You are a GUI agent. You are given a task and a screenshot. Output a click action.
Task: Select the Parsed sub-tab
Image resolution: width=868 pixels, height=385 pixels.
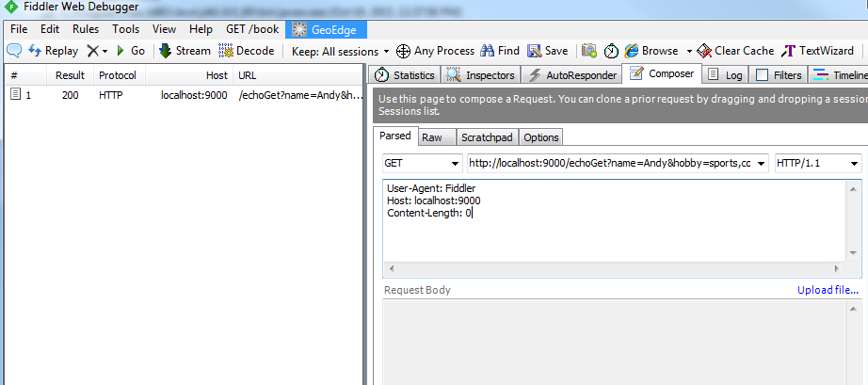click(395, 136)
